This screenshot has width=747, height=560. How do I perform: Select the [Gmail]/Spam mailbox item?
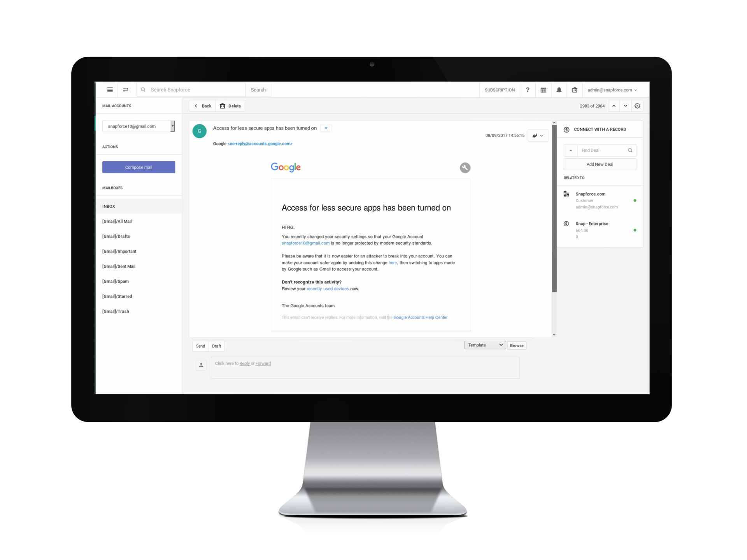point(116,281)
